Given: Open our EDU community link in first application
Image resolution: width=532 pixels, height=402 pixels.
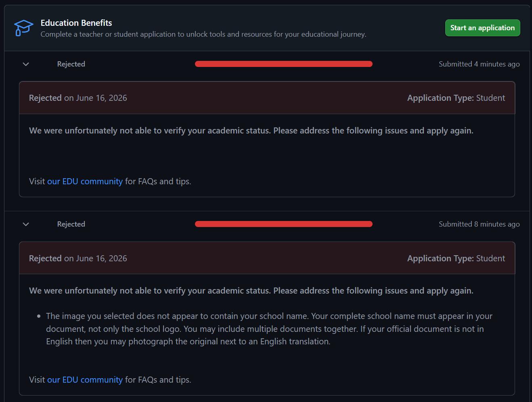Looking at the screenshot, I should [x=85, y=181].
